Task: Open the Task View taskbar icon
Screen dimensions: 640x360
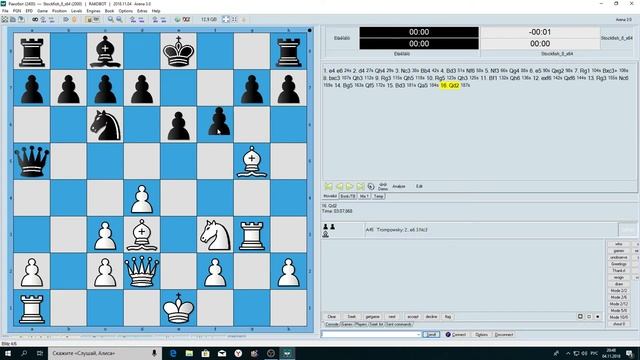Action: pyautogui.click(x=40, y=353)
